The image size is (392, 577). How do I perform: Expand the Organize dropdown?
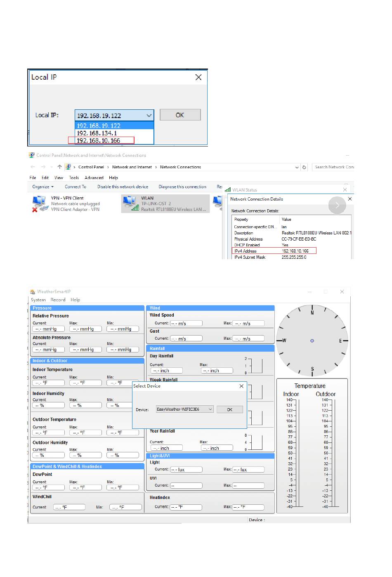click(x=43, y=187)
